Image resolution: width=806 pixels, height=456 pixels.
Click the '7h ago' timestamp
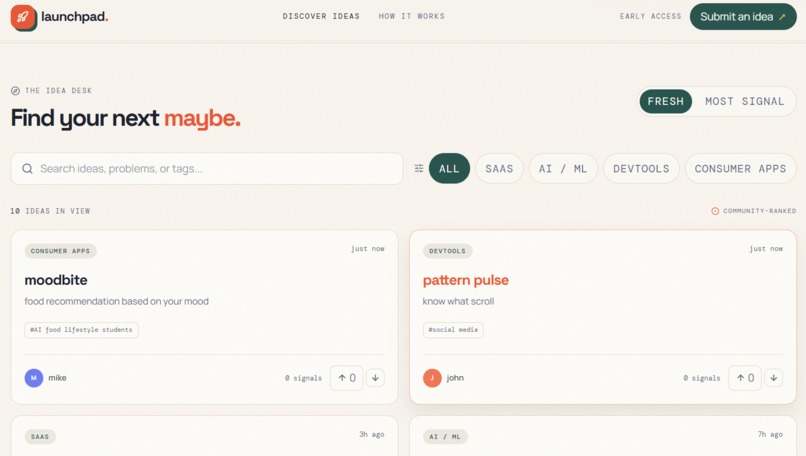tap(770, 434)
